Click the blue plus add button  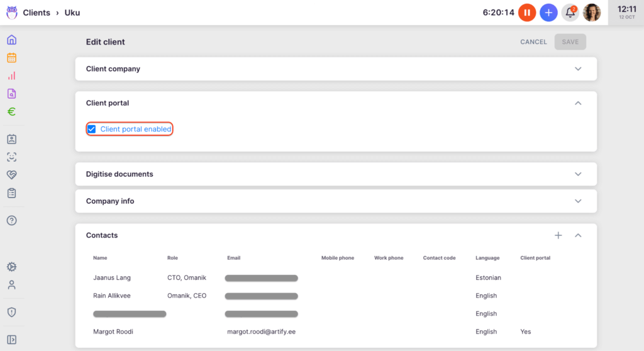(x=548, y=13)
